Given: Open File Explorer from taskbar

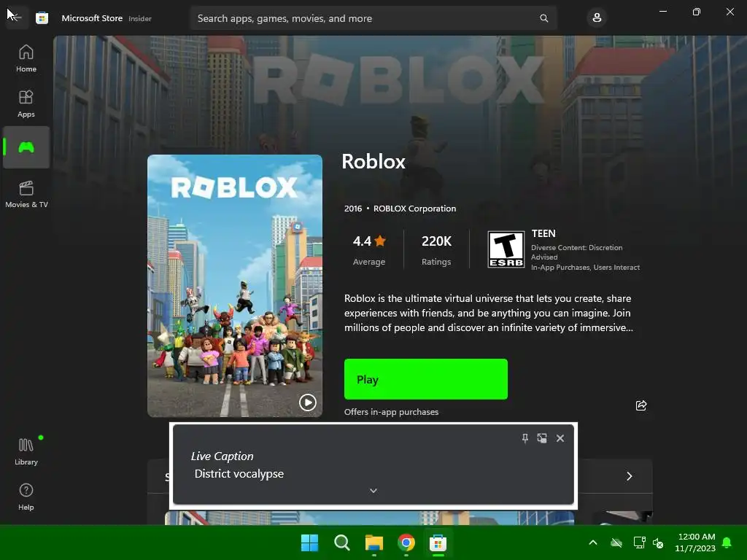Looking at the screenshot, I should click(x=374, y=542).
